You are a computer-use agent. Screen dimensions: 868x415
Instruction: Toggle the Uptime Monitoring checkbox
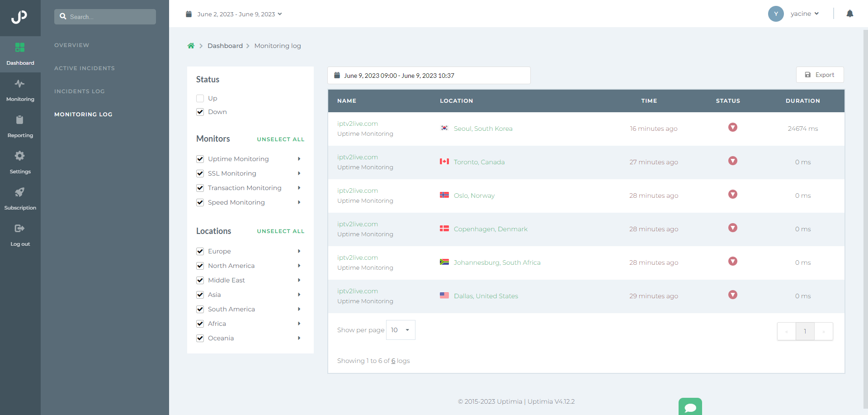pos(200,159)
